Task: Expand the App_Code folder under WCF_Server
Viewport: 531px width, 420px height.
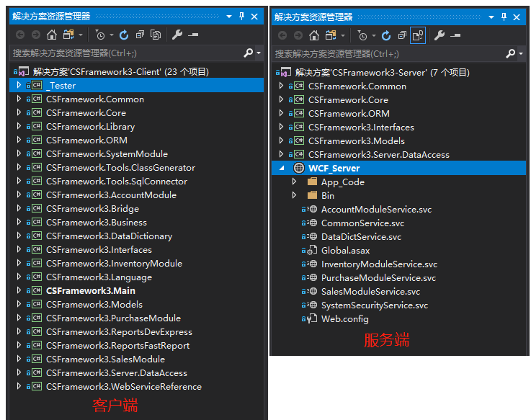Action: point(294,182)
